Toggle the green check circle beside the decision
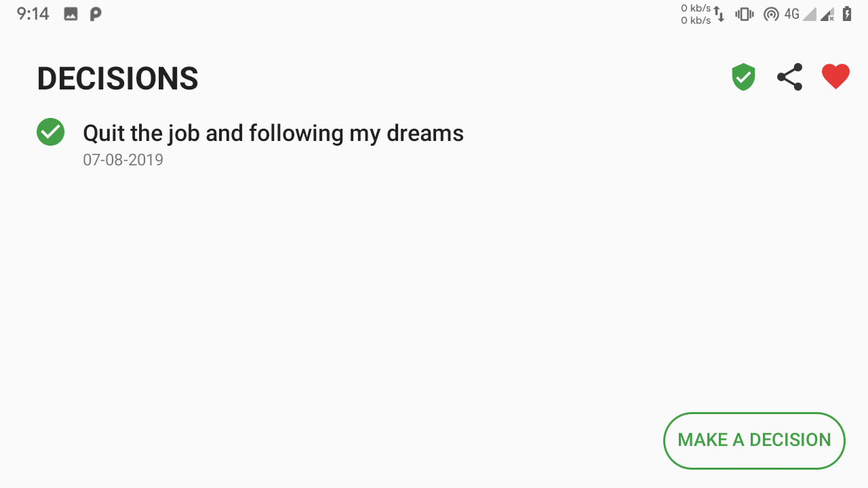 point(50,132)
